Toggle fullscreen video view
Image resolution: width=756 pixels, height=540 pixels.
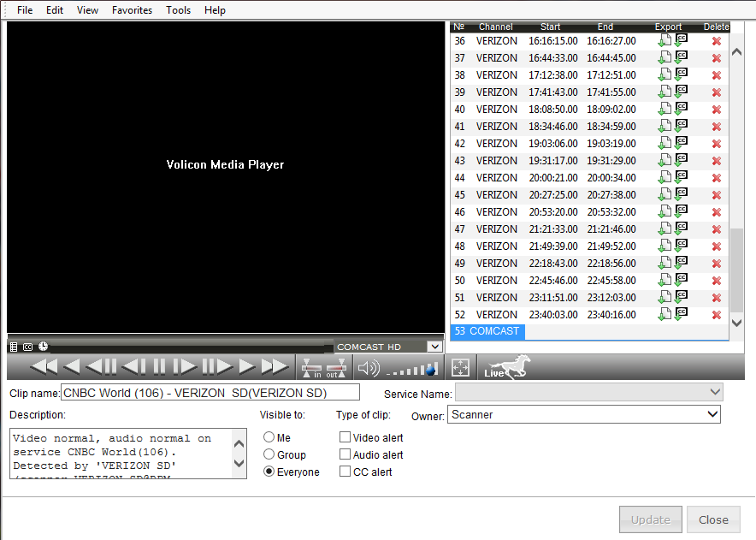(x=460, y=368)
